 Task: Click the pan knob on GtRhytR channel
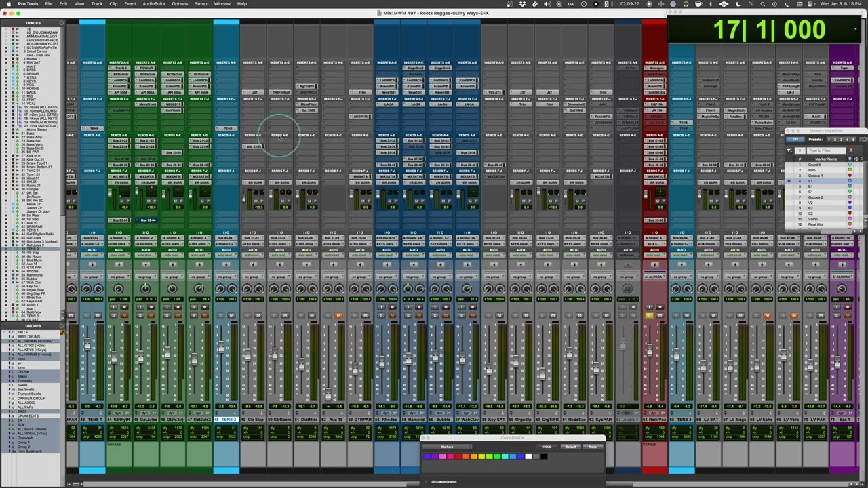[x=119, y=289]
